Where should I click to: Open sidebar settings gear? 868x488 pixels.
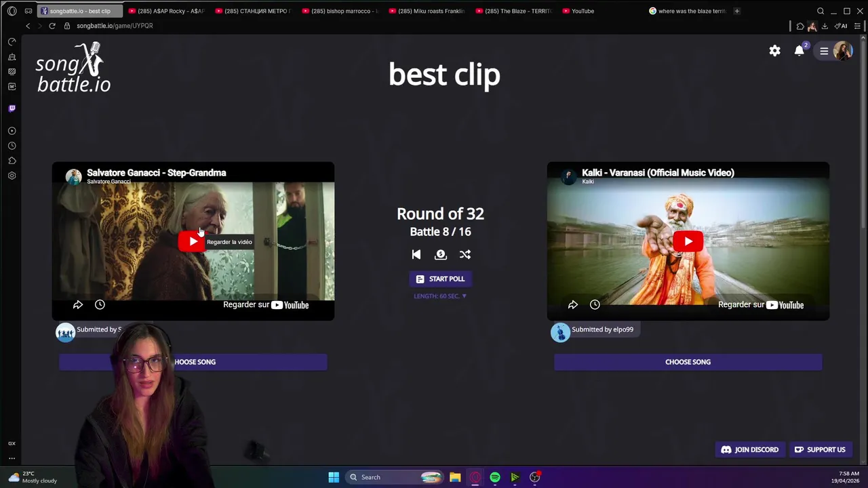coord(12,176)
